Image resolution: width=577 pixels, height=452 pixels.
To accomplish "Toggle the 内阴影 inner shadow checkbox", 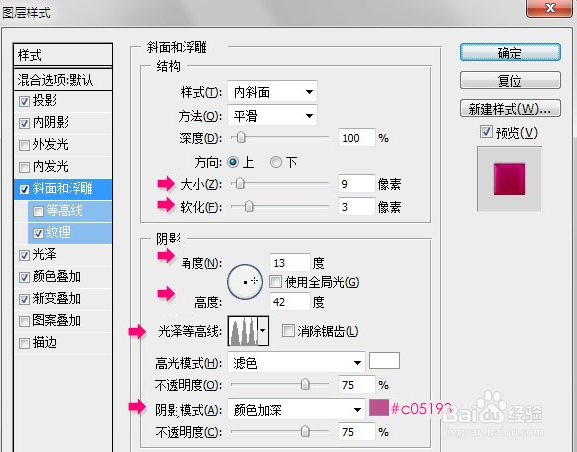I will [x=24, y=123].
